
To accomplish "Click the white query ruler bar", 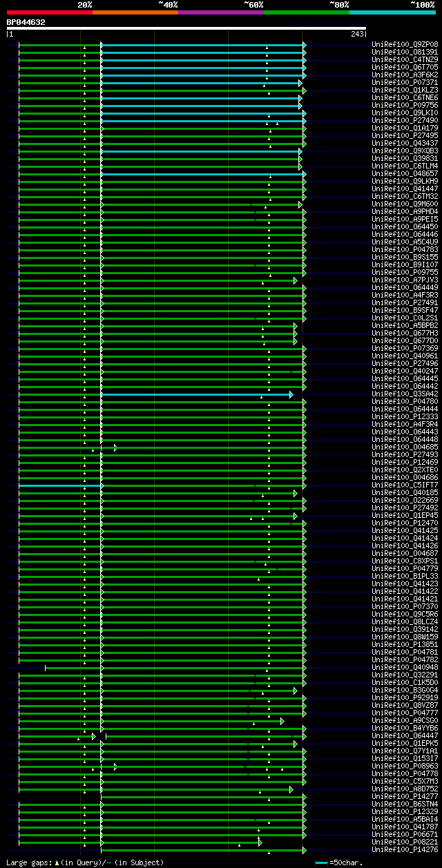I will 186,28.
